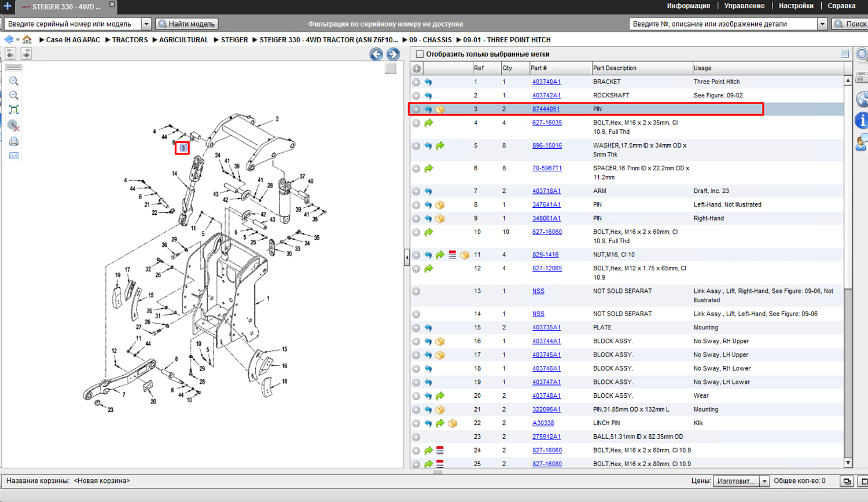Toggle show only selected callouts checkbox
868x502 pixels.
pos(420,54)
